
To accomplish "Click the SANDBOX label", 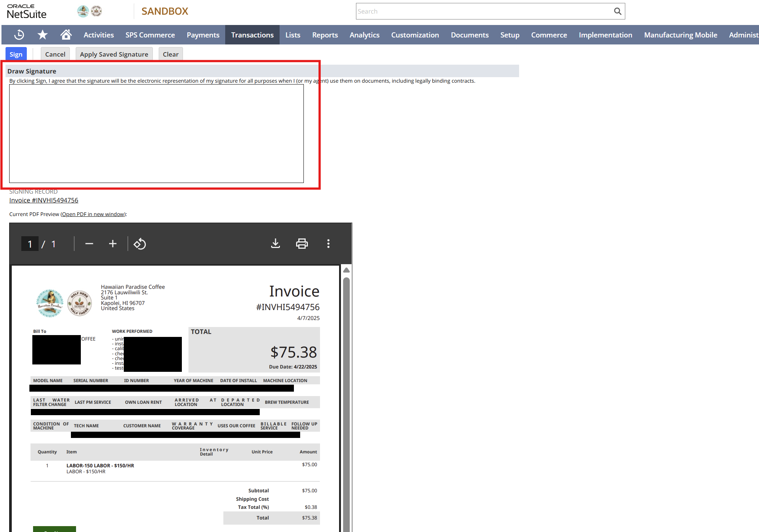I will coord(165,11).
